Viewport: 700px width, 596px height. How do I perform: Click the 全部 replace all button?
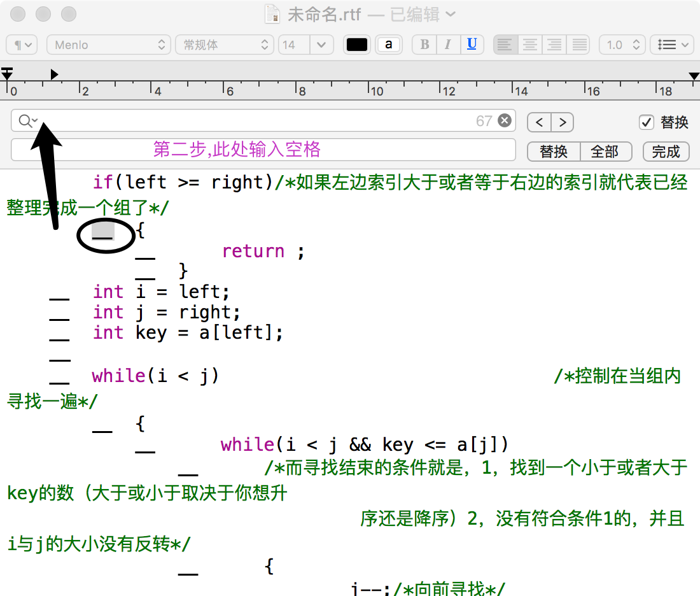[605, 152]
